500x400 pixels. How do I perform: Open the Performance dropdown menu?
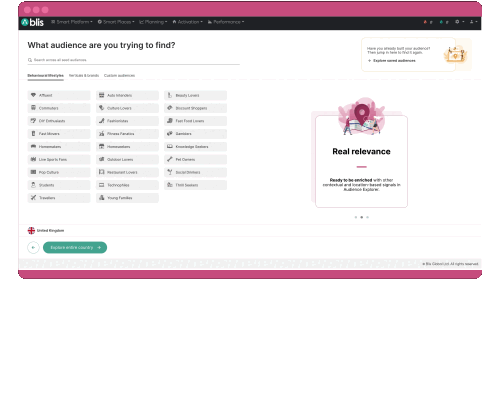pyautogui.click(x=226, y=22)
